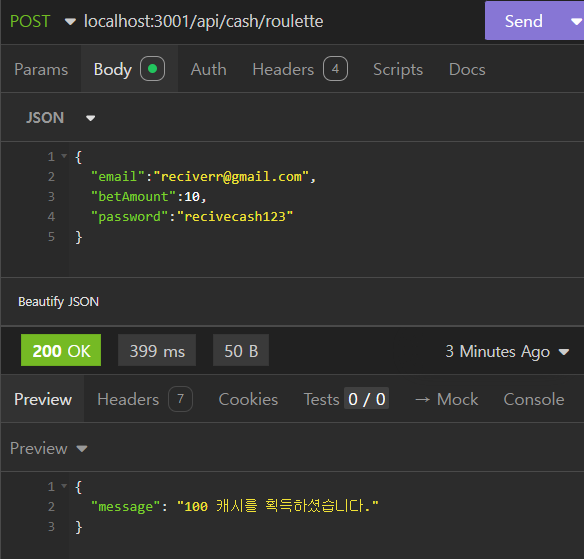584x559 pixels.
Task: Click the "recivecash123" value
Action: 235,217
